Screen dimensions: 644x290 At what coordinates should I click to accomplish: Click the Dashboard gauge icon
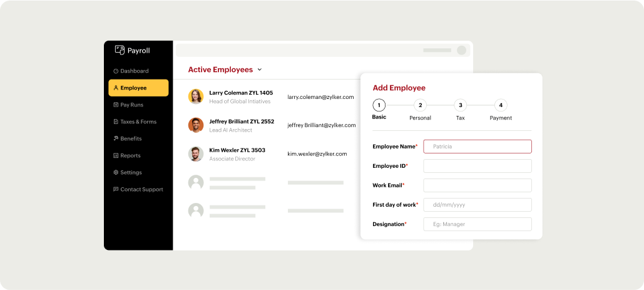(x=116, y=71)
